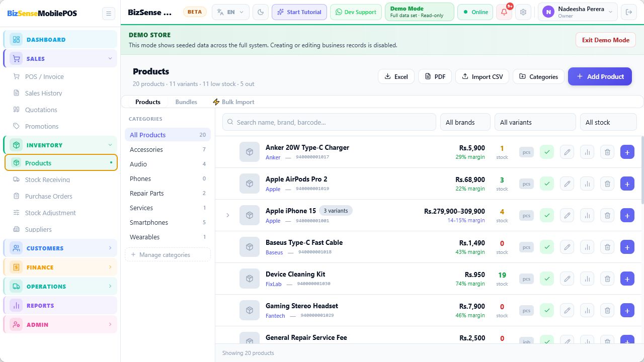Click the Start Tutorial button
644x362 pixels.
[299, 12]
